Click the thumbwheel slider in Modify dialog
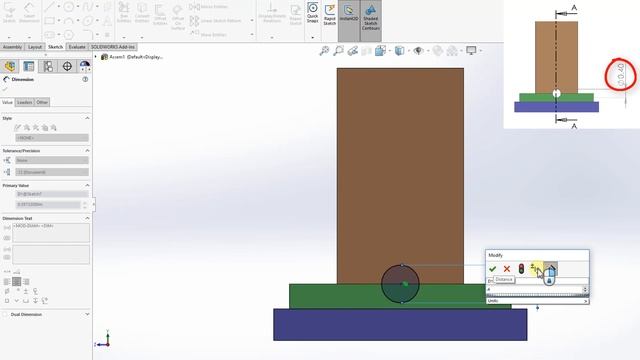This screenshot has width=640, height=360. click(537, 295)
